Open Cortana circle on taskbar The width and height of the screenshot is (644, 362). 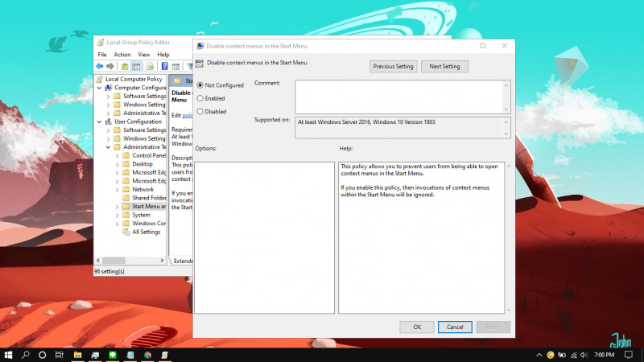(x=42, y=355)
